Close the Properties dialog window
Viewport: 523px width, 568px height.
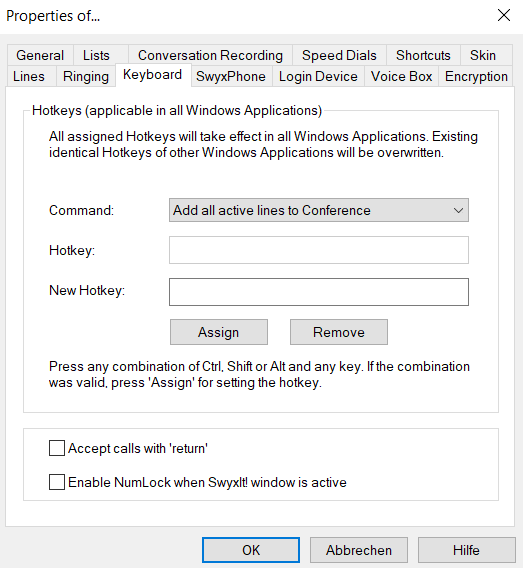pyautogui.click(x=504, y=15)
